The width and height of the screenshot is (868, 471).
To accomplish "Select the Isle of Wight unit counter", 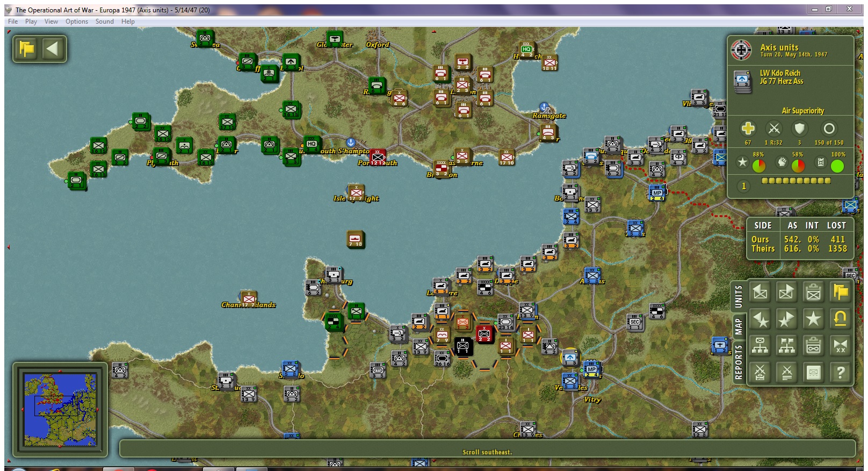I will click(x=356, y=193).
